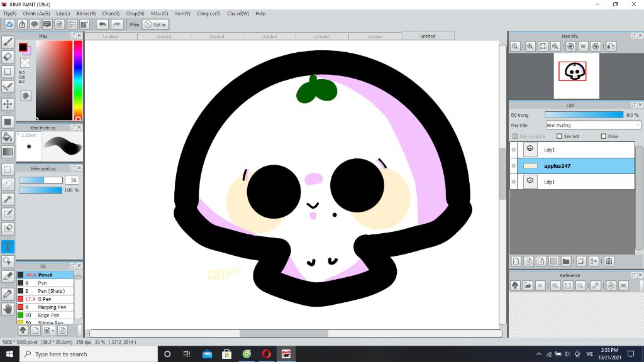Select the Move tool

(8, 104)
